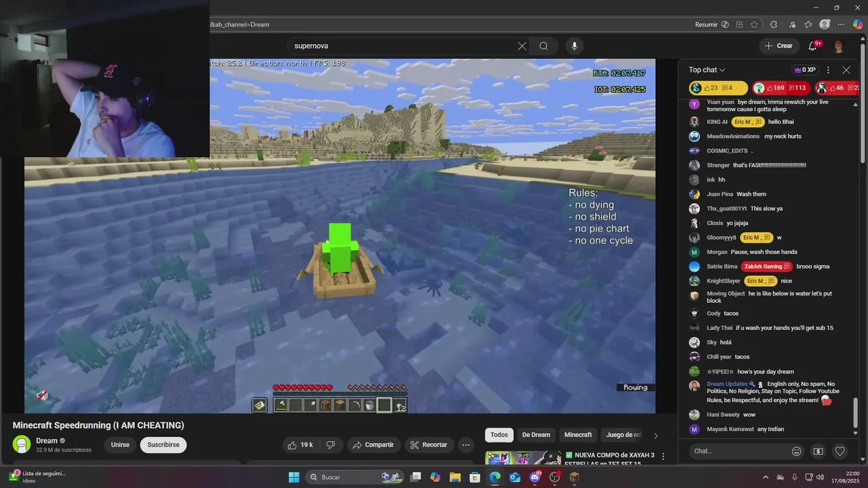Open File Explorer from the taskbar

(x=455, y=477)
